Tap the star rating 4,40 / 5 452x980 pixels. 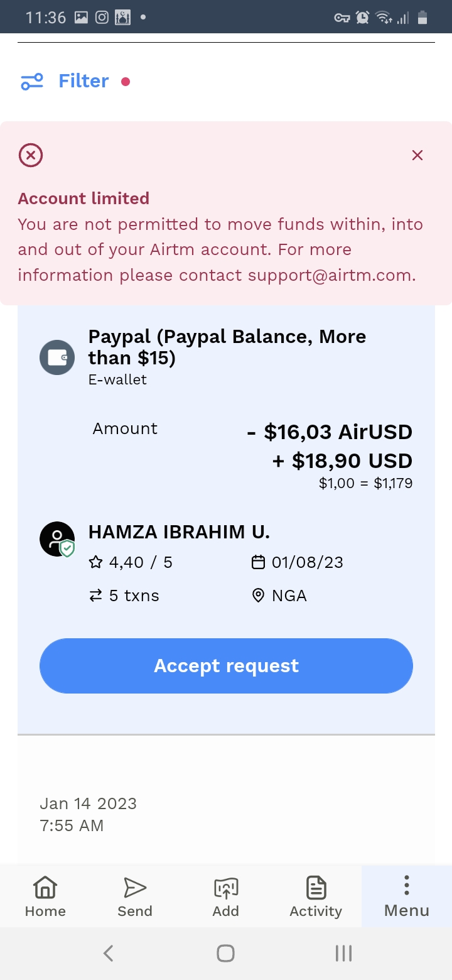(131, 562)
